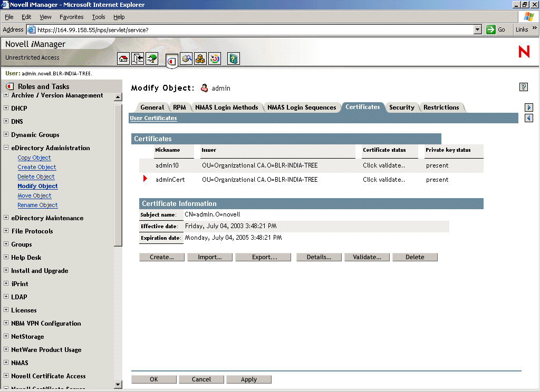The image size is (540, 392).
Task: Click the page icon in the address bar
Action: [x=31, y=30]
